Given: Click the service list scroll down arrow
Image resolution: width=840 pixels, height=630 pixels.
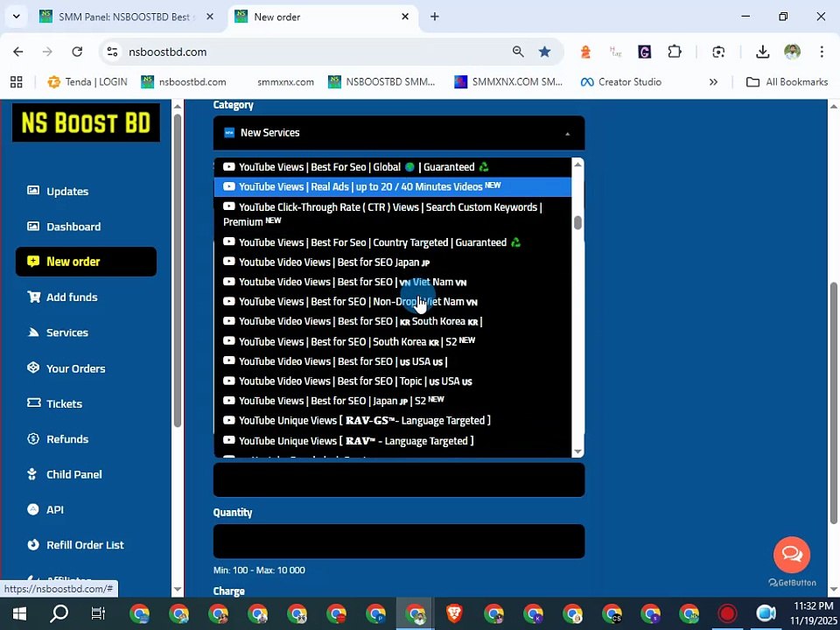Looking at the screenshot, I should point(577,451).
